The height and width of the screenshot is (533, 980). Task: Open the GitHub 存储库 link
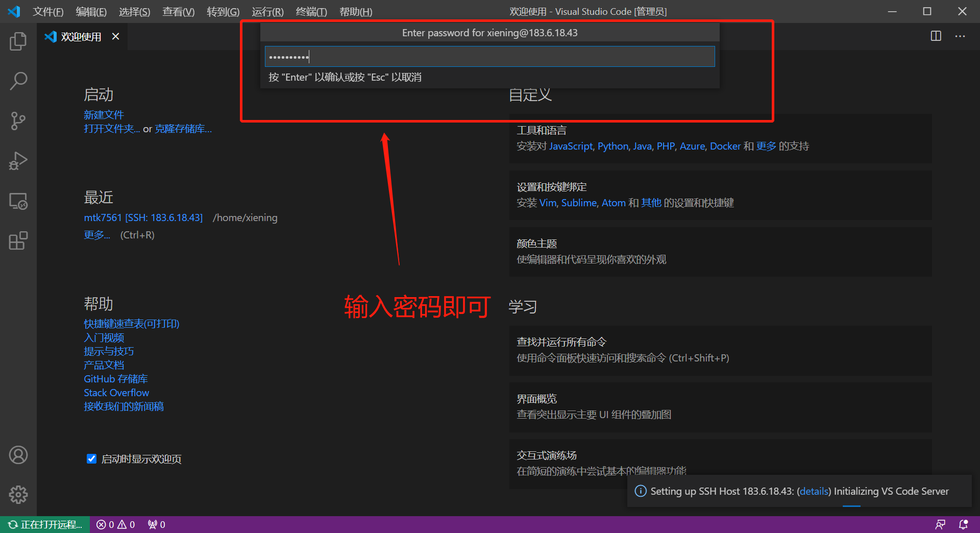point(116,379)
